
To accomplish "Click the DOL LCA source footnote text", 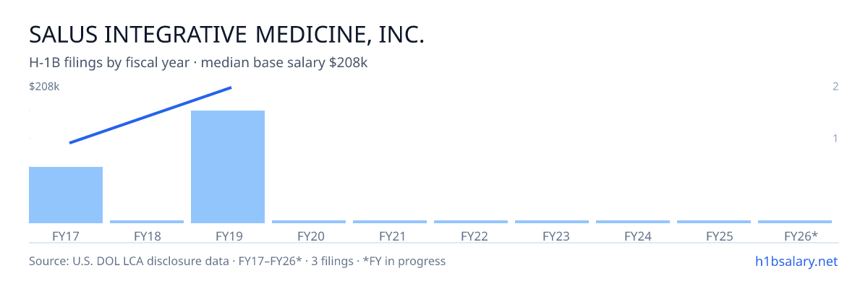I will click(237, 261).
